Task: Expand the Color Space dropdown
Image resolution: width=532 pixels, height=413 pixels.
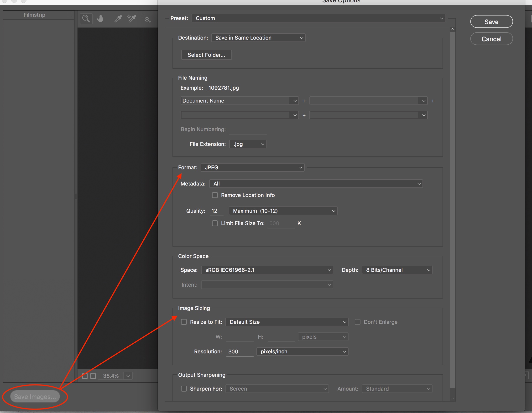Action: pyautogui.click(x=267, y=270)
